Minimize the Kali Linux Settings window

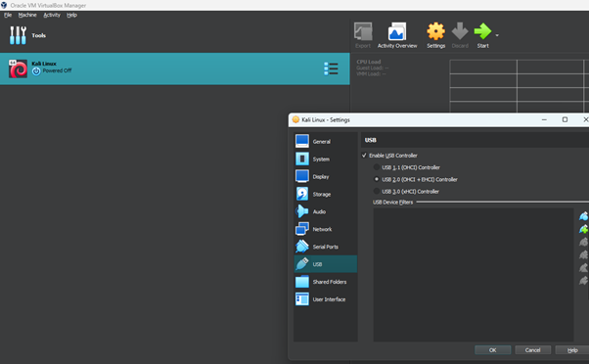544,119
